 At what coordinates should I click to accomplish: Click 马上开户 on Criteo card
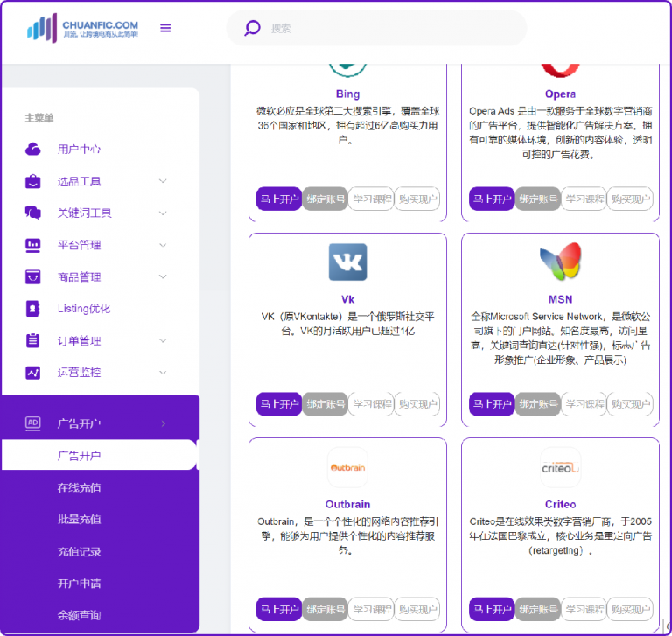[492, 609]
